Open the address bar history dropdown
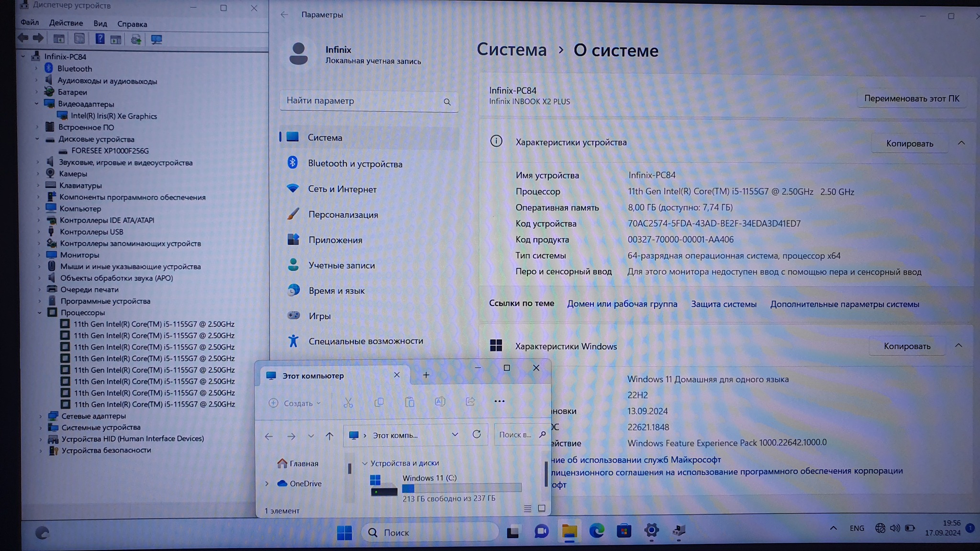980x551 pixels. tap(455, 435)
